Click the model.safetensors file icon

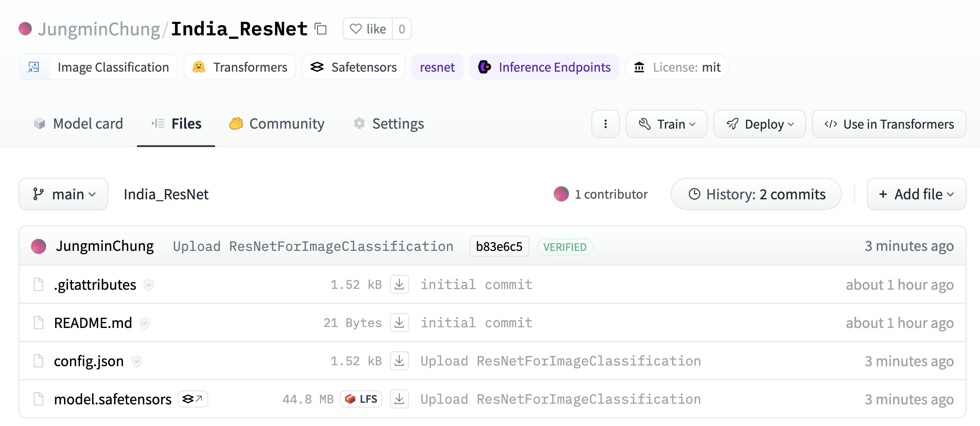pos(39,399)
